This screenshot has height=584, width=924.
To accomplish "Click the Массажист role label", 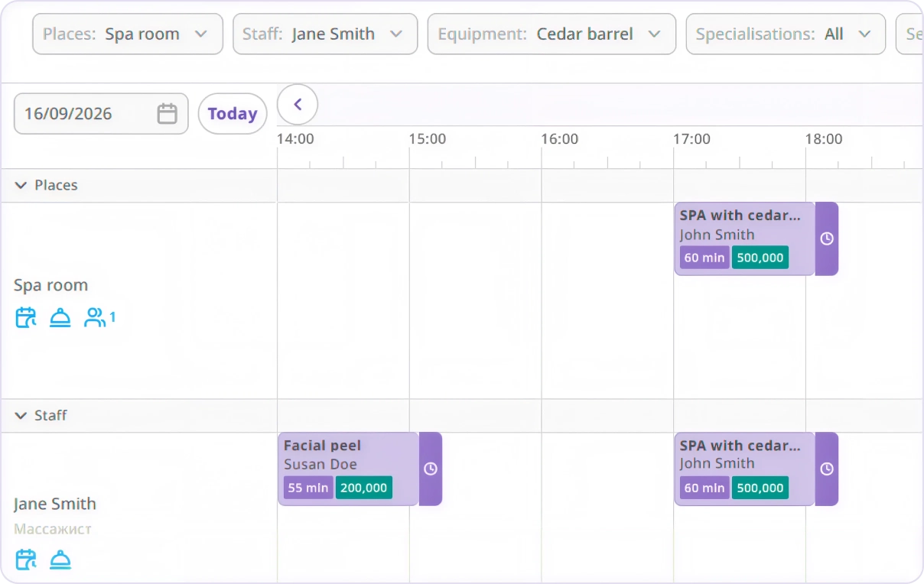I will (x=53, y=529).
